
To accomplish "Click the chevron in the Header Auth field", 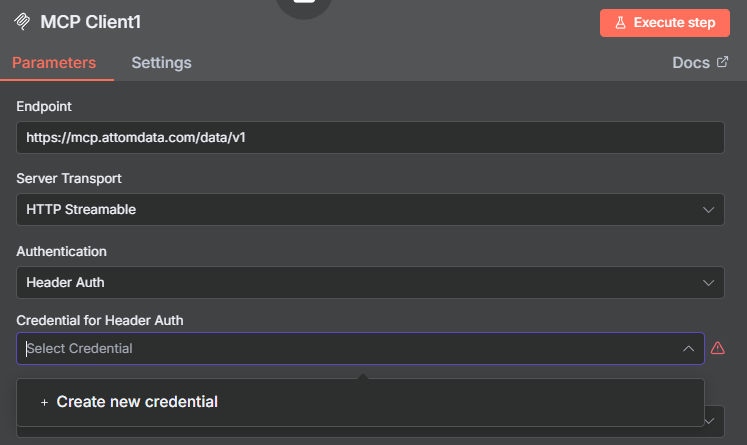I will coord(708,283).
